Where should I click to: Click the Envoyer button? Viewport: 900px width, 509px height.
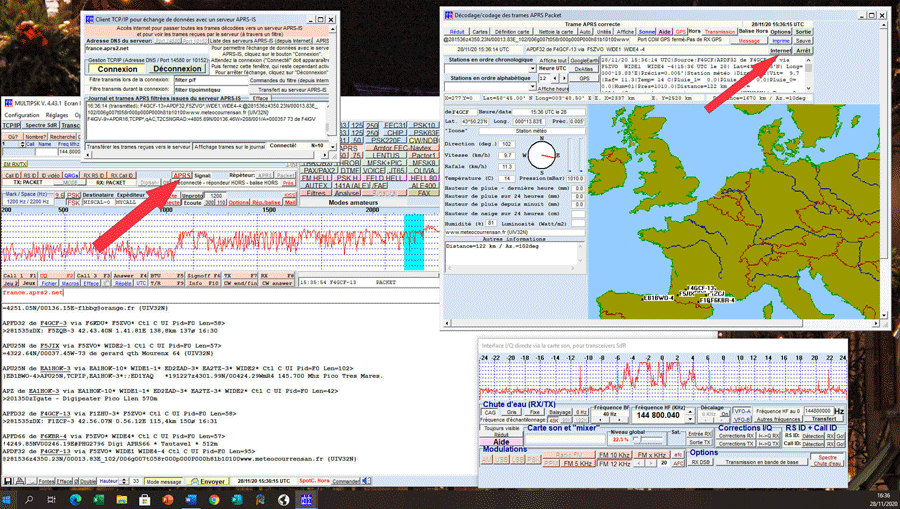coord(207,481)
